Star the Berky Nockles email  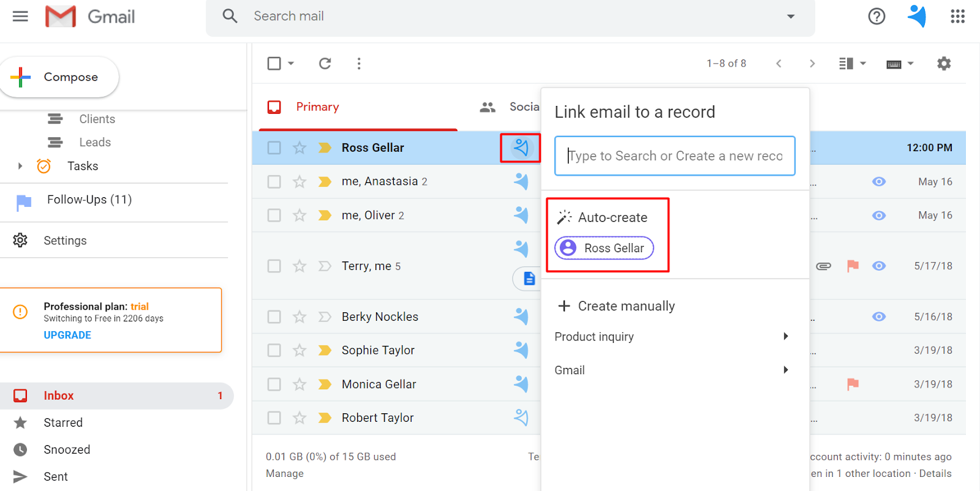click(299, 317)
